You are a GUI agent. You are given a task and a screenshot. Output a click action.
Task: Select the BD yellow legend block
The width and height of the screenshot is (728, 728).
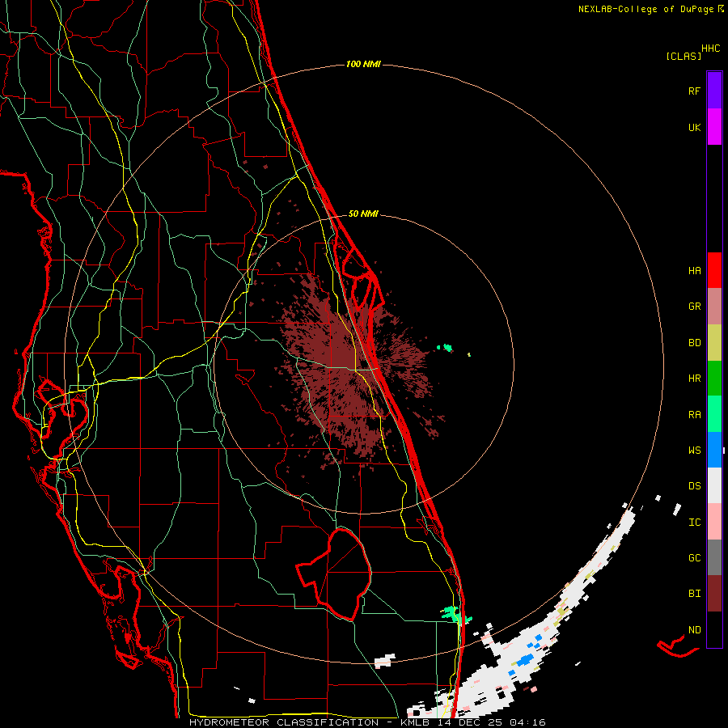(x=714, y=342)
